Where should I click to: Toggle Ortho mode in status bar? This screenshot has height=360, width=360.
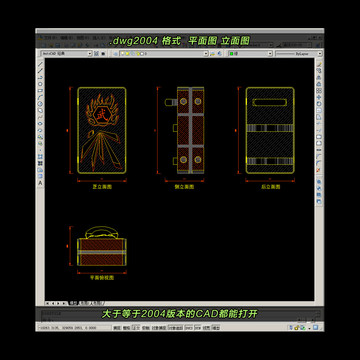coord(136,328)
